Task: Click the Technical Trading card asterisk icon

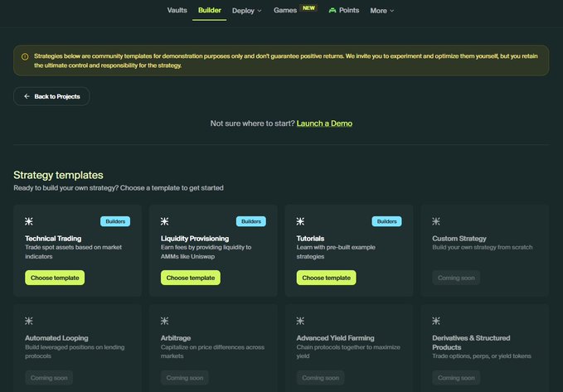Action: coord(29,221)
